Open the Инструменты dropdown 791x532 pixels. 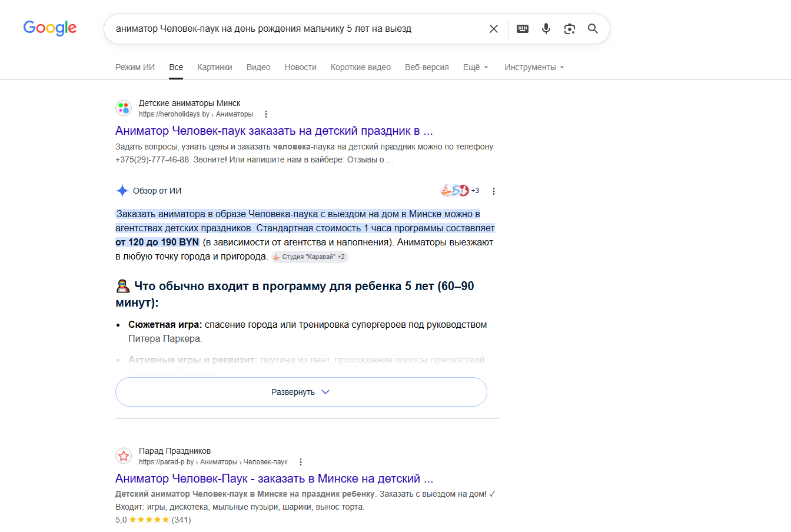click(534, 67)
